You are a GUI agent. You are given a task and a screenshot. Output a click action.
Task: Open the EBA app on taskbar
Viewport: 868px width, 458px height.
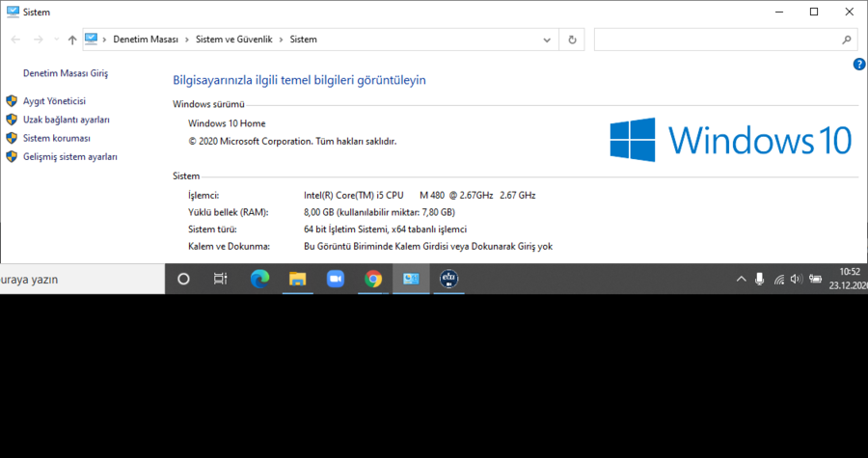point(448,280)
